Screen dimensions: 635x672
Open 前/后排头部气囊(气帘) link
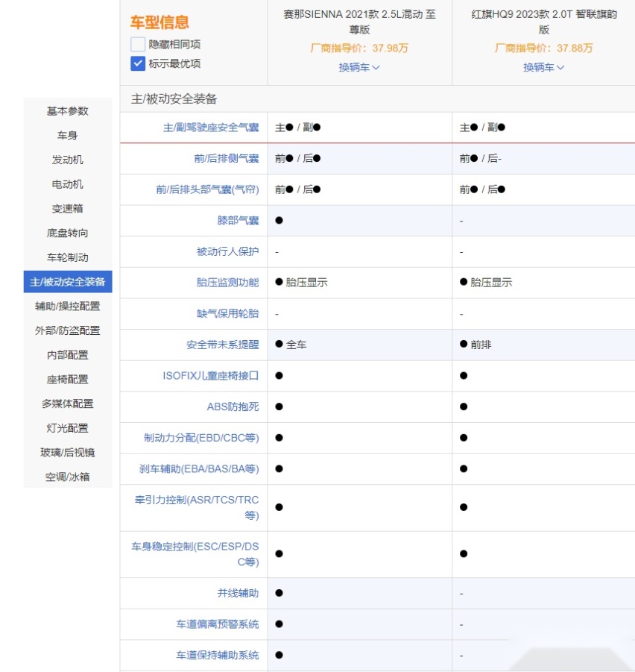pyautogui.click(x=207, y=189)
